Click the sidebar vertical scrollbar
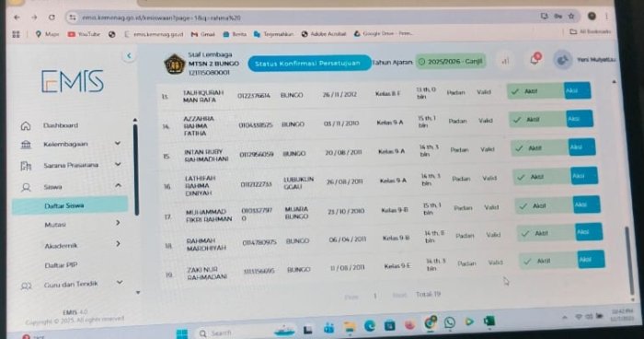Viewport: 644px width, 339px height. coord(135,169)
